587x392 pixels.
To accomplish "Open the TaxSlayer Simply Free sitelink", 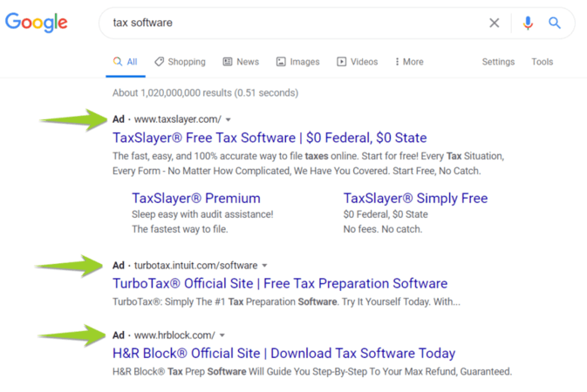I will [x=415, y=199].
